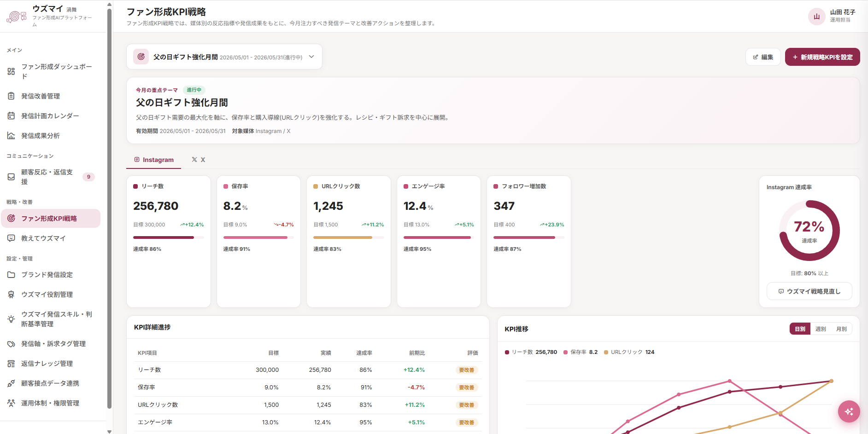Screen dimensions: 868x434
Task: Click the 返信ナレッジ管理 list icon
Action: point(11,364)
